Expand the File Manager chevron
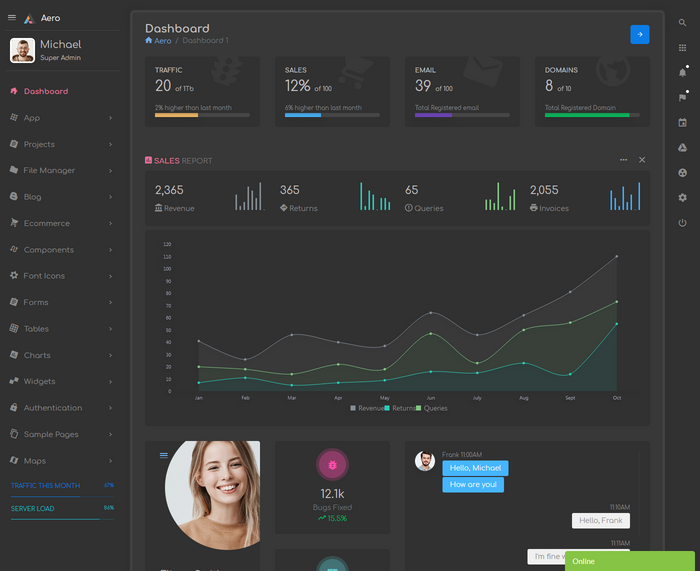 pyautogui.click(x=110, y=171)
